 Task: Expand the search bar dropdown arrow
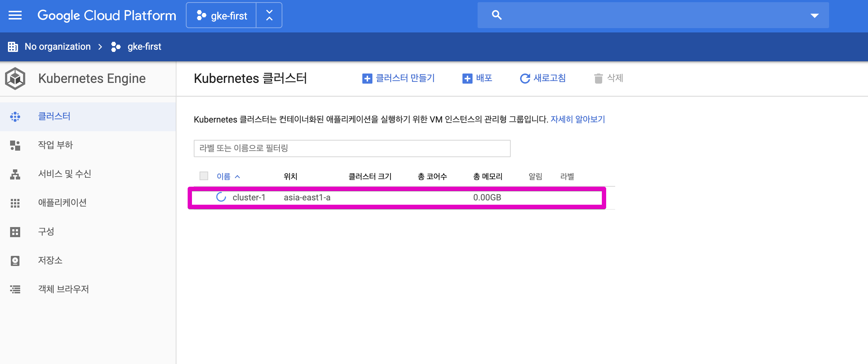815,15
